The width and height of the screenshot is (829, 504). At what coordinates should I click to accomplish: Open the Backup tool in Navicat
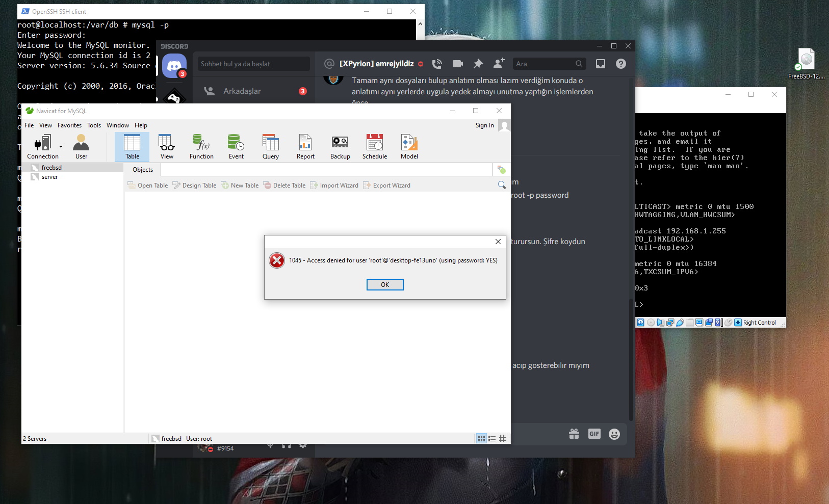[340, 147]
